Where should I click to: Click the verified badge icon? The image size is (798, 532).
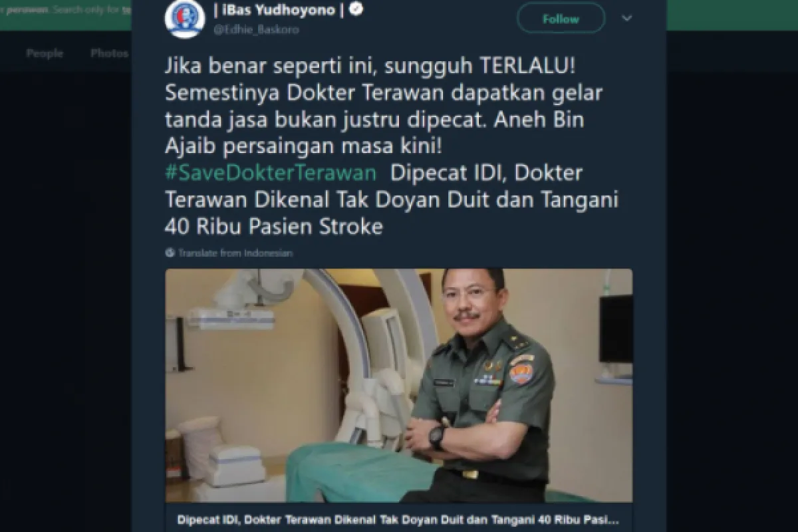tap(356, 9)
